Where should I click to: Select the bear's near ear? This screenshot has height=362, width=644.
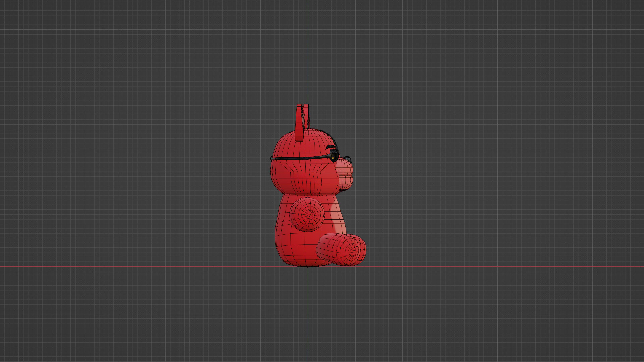299,123
